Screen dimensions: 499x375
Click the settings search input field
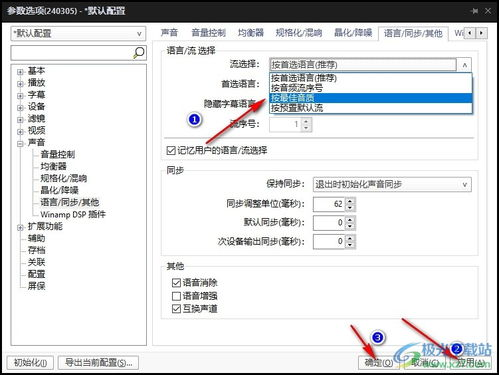pos(72,53)
